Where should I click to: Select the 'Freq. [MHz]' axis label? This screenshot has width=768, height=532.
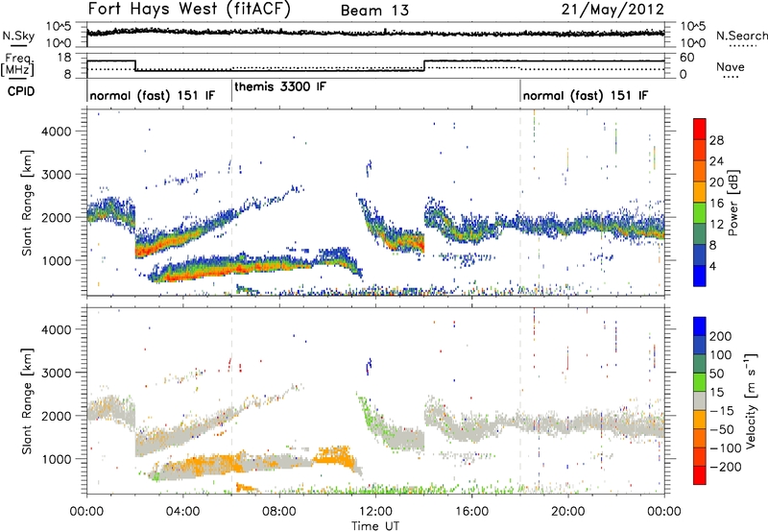(x=17, y=64)
